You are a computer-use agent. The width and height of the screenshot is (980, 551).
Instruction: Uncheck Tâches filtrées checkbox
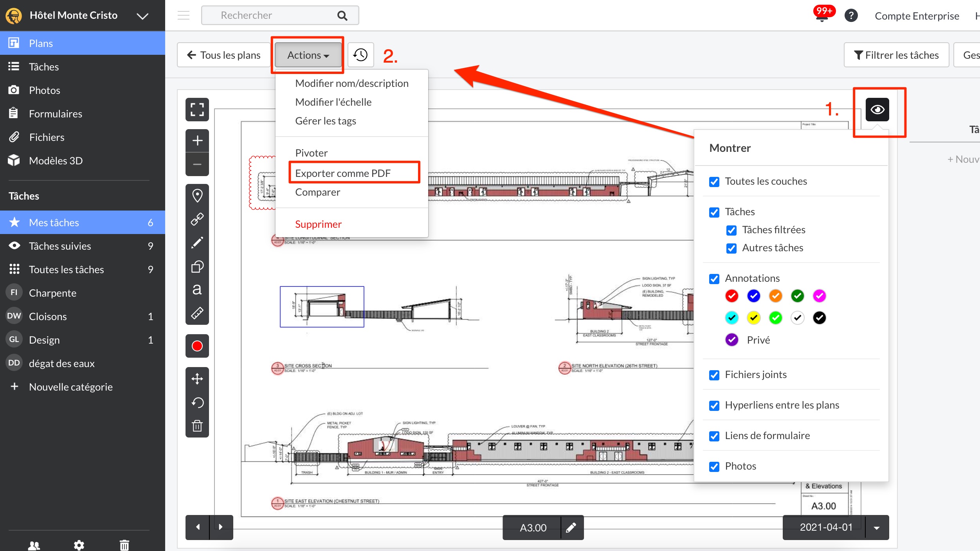tap(731, 230)
